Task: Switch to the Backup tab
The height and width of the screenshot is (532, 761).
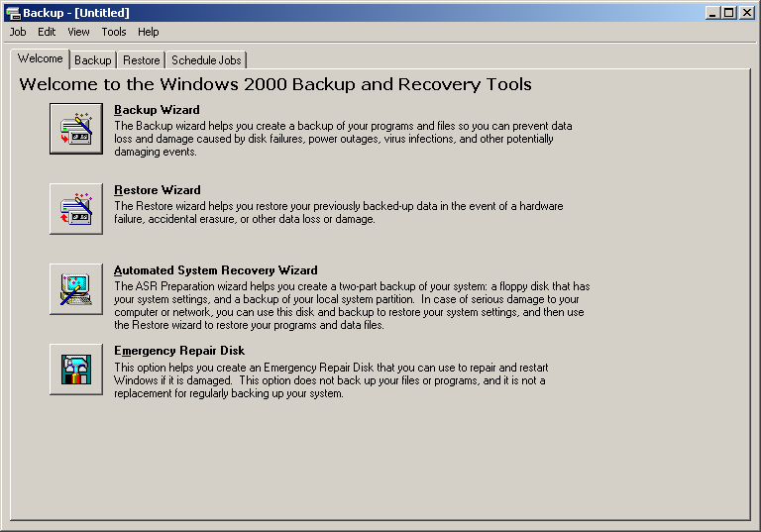Action: click(x=93, y=60)
